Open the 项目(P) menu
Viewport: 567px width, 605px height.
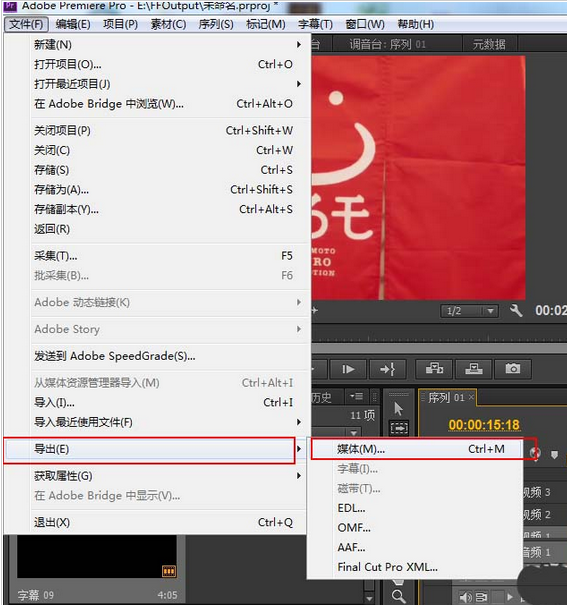120,24
